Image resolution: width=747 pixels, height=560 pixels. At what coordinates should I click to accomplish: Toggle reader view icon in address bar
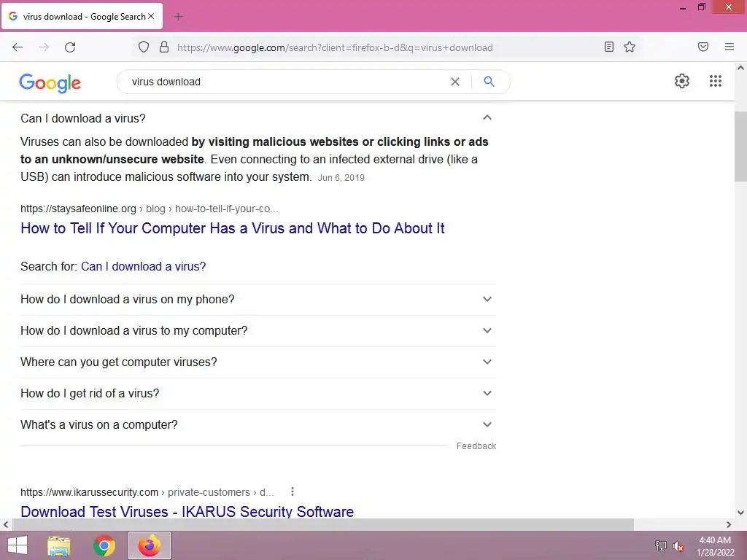pos(608,47)
